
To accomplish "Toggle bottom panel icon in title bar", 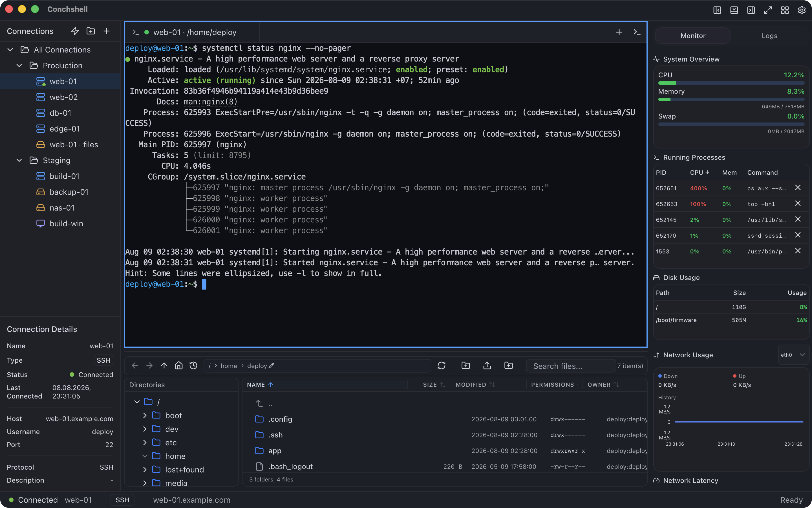I will pos(734,10).
